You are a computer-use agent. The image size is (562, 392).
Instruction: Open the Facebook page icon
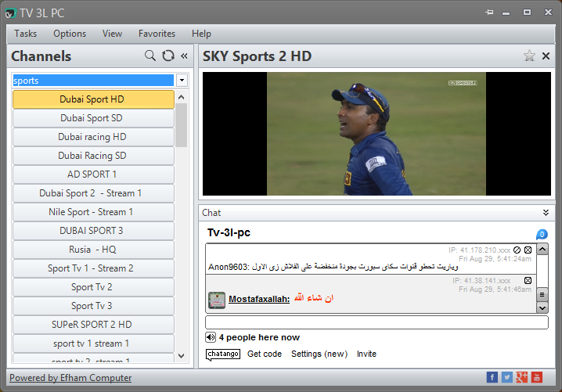point(492,377)
